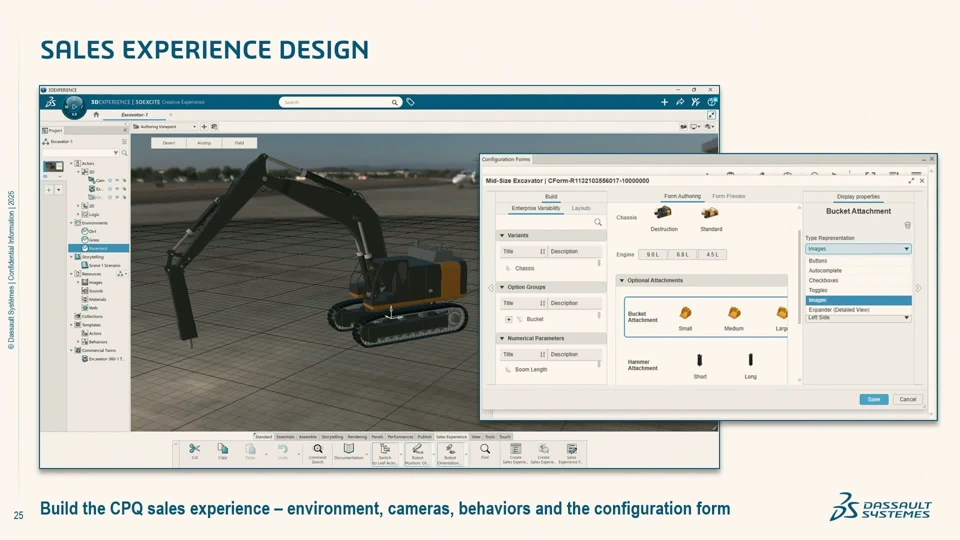Select the Robot Orientation tool
Image resolution: width=960 pixels, height=540 pixels.
pyautogui.click(x=450, y=454)
